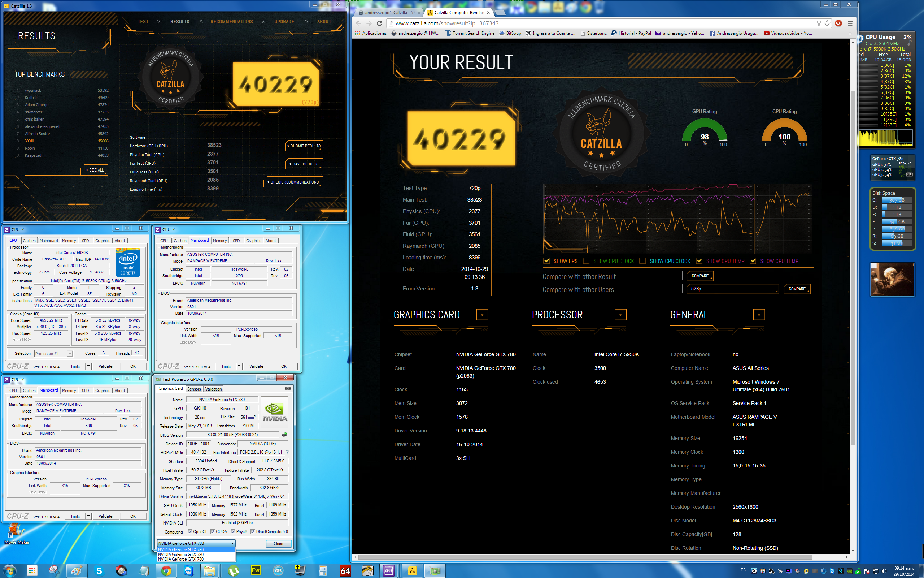Toggle the PhysX checkbox in GPU-Z
924x578 pixels.
click(x=233, y=532)
